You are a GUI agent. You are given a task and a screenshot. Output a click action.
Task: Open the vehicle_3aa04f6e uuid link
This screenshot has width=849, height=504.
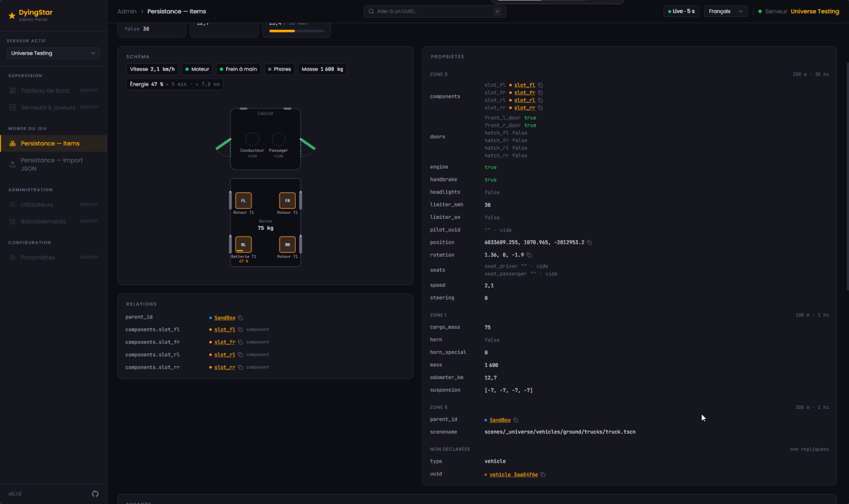tap(513, 475)
